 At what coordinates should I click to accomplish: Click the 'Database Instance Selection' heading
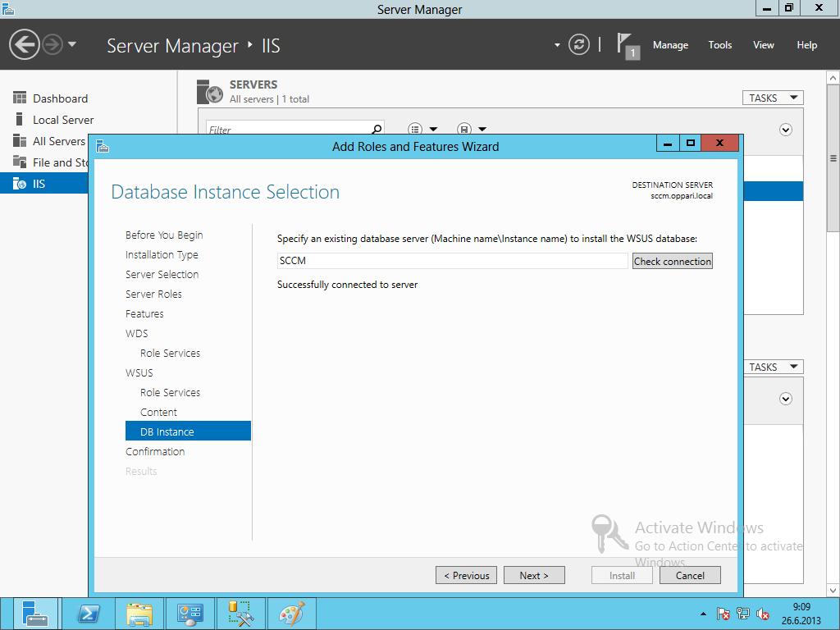(x=225, y=192)
